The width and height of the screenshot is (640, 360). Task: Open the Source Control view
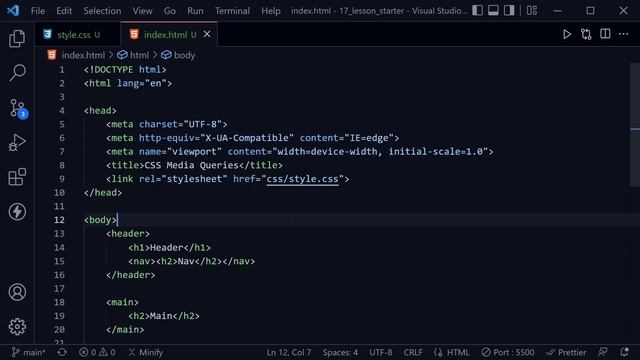coord(17,108)
